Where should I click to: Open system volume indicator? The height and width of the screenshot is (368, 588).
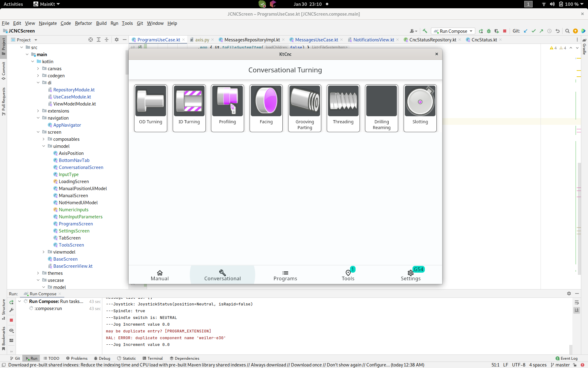pos(552,4)
